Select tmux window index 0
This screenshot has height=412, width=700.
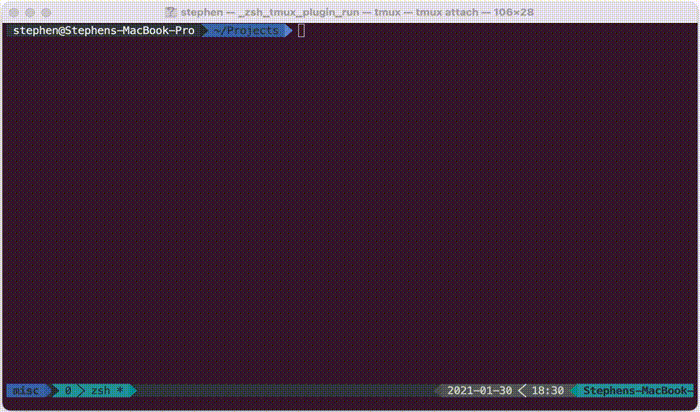(68, 391)
